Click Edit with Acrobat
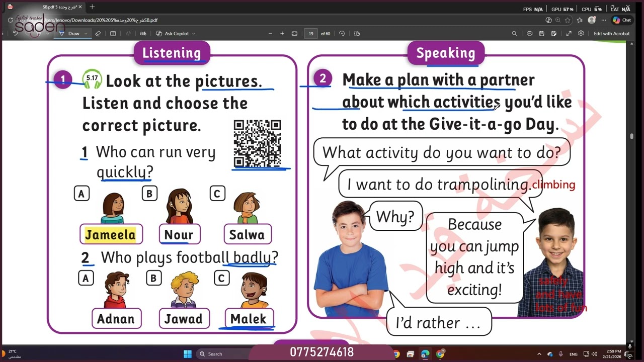 click(611, 34)
